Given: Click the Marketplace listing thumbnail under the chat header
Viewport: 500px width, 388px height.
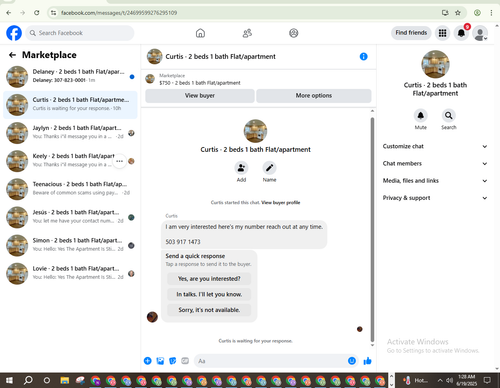Looking at the screenshot, I should pyautogui.click(x=150, y=79).
